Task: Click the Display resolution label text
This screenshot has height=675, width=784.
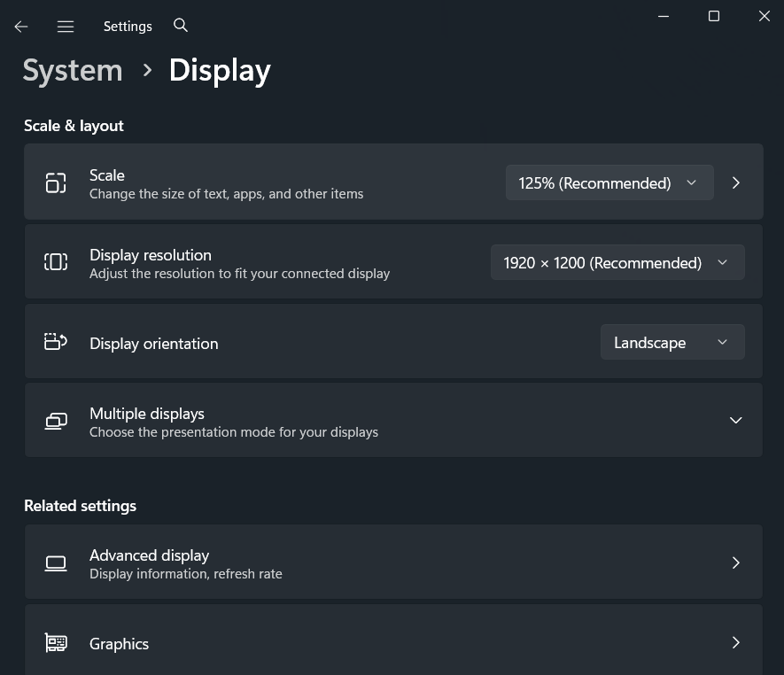Action: (151, 255)
